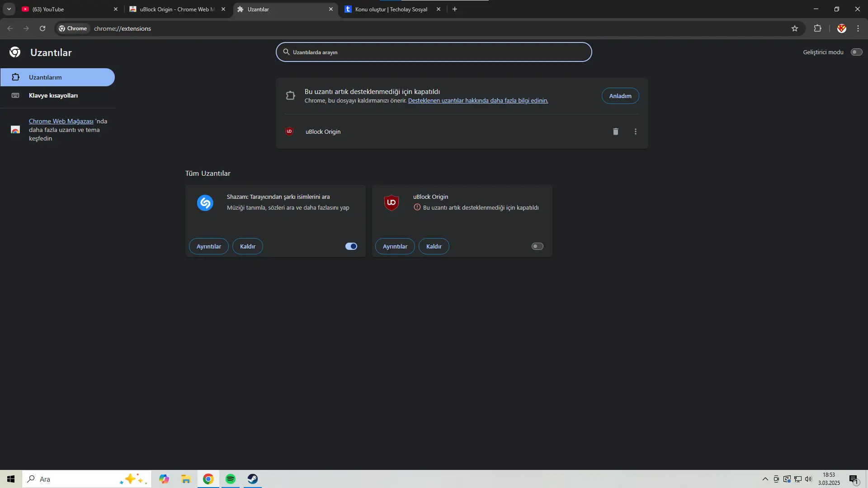Click the network tray icon
This screenshot has width=868, height=488.
[x=798, y=479]
